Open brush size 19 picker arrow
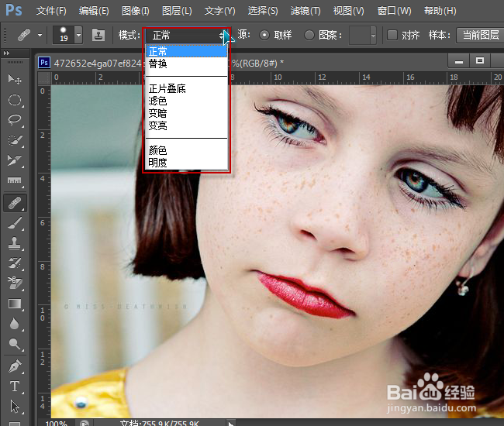504x426 pixels. (x=79, y=35)
